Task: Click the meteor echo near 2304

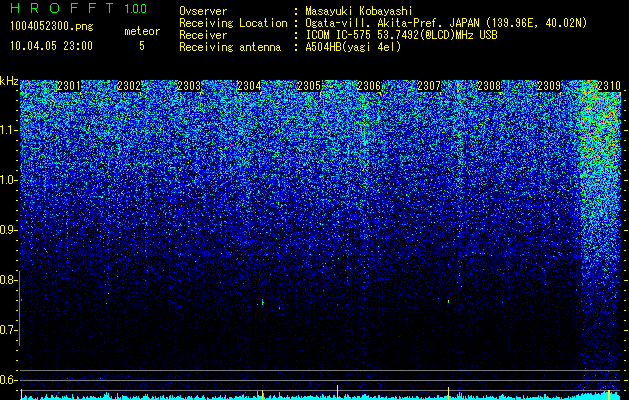Action: (263, 302)
